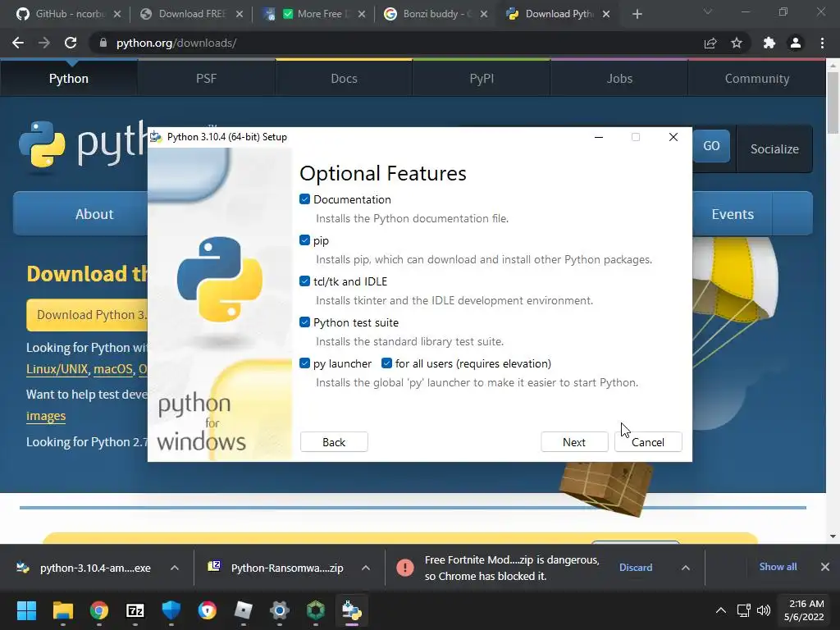The width and height of the screenshot is (840, 630).
Task: Open Chrome extensions puzzle icon
Action: pyautogui.click(x=769, y=43)
